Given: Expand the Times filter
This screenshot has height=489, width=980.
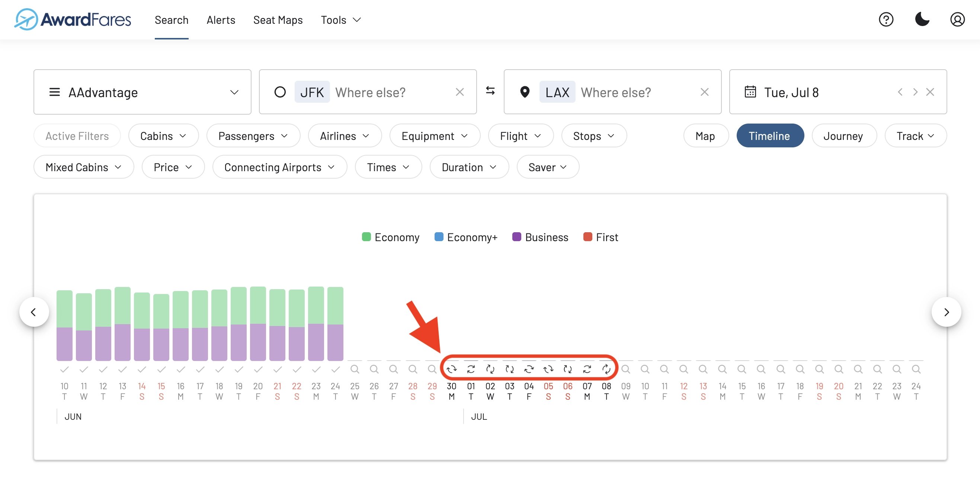Looking at the screenshot, I should (x=388, y=167).
